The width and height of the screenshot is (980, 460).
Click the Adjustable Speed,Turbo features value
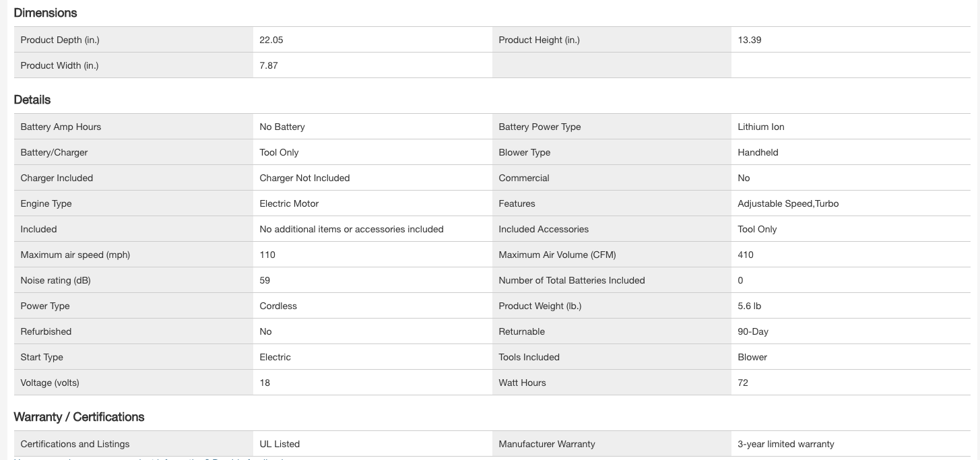pyautogui.click(x=788, y=203)
